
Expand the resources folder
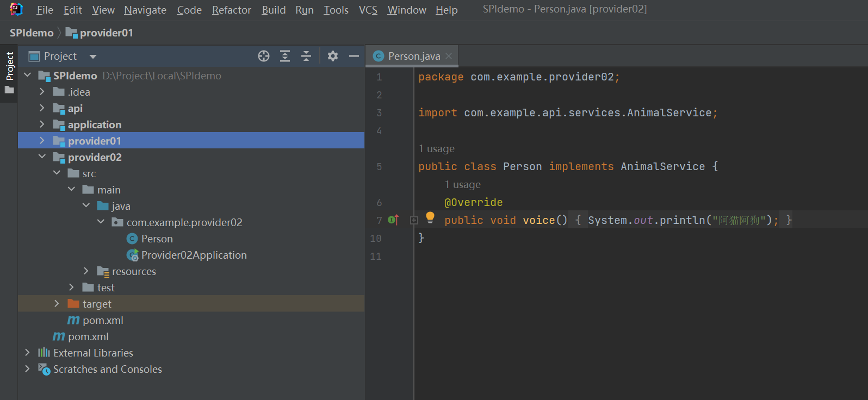point(86,271)
